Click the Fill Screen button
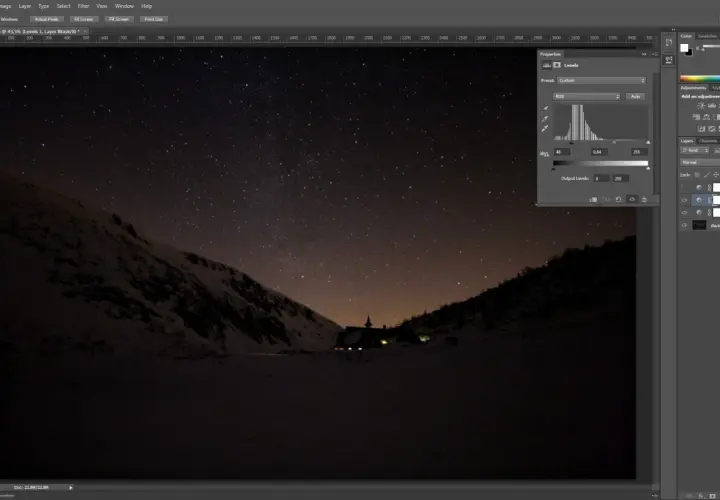720x500 pixels. [119, 19]
